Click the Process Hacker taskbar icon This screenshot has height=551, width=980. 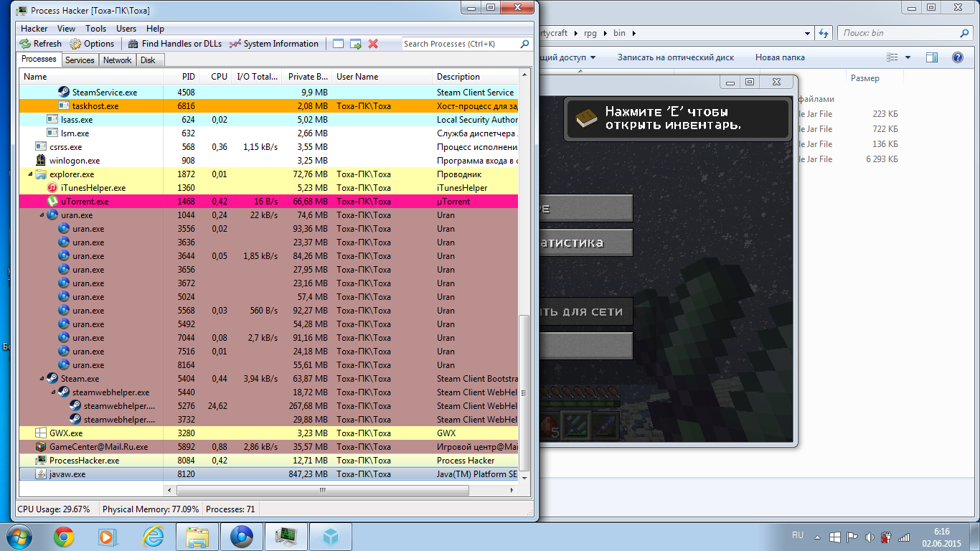(x=286, y=536)
